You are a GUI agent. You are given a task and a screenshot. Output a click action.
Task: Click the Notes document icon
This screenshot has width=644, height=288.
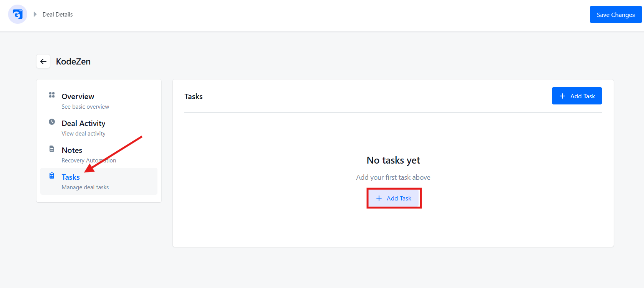pos(52,149)
